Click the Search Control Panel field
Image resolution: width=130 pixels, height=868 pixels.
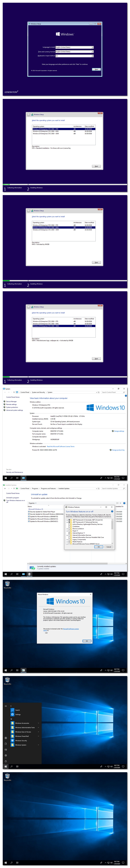[113, 392]
